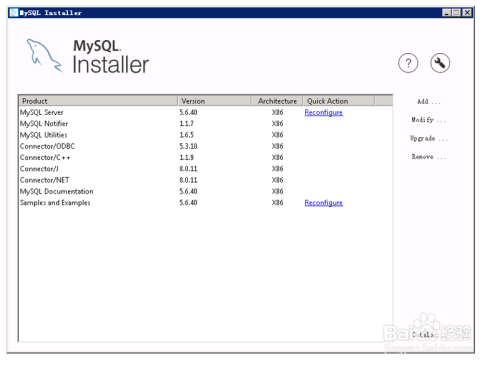Click the MySQL Installer title bar icon

14,13
